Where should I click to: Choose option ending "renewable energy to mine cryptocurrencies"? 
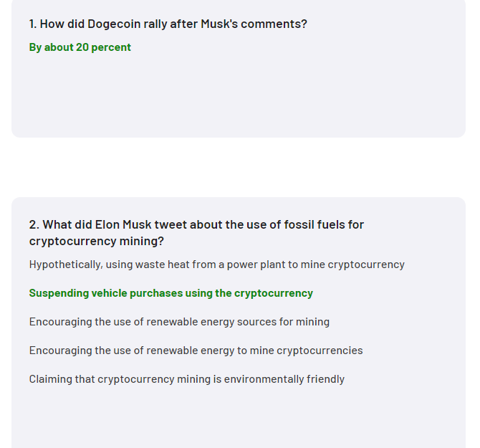coord(196,351)
